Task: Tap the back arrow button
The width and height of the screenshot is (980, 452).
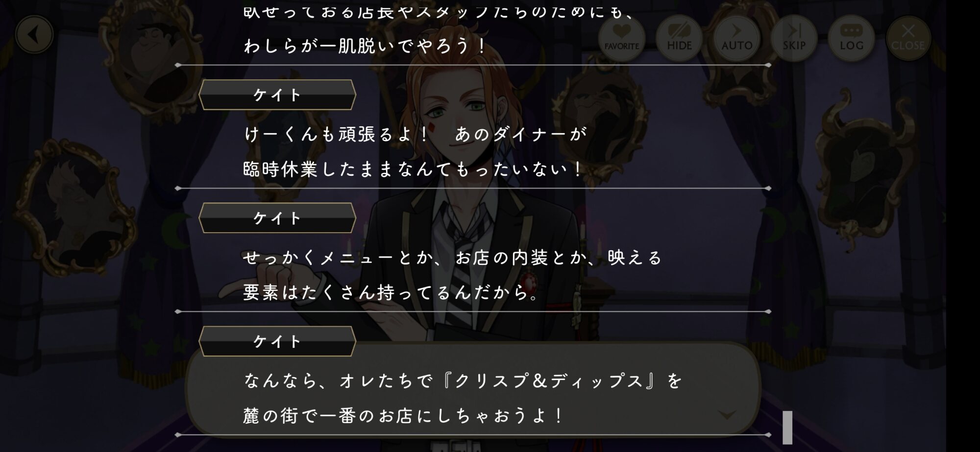Action: click(x=34, y=35)
